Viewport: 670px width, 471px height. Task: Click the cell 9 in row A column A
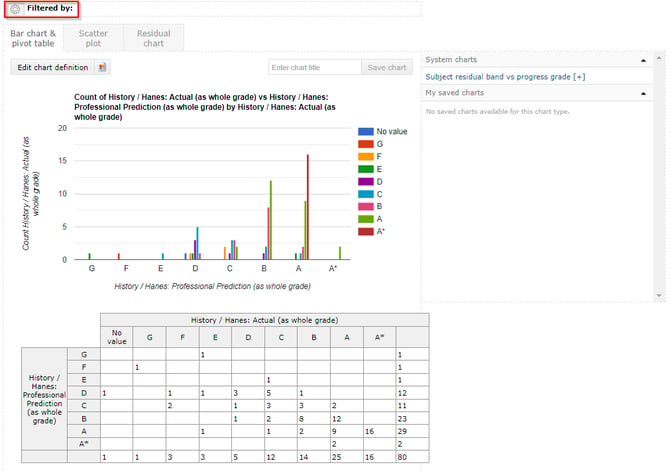coord(347,432)
